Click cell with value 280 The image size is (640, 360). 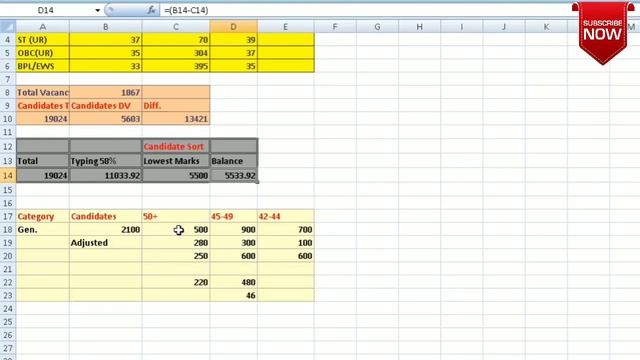pyautogui.click(x=176, y=243)
